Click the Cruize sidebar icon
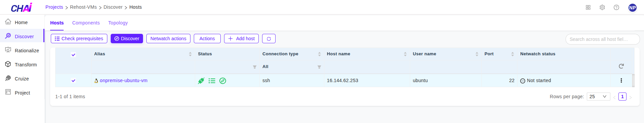Viewport: 644px width, 123px height. pyautogui.click(x=8, y=78)
